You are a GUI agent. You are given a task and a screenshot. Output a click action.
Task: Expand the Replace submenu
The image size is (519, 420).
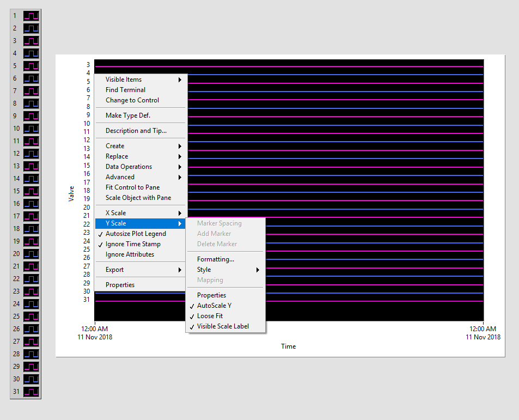pyautogui.click(x=140, y=156)
